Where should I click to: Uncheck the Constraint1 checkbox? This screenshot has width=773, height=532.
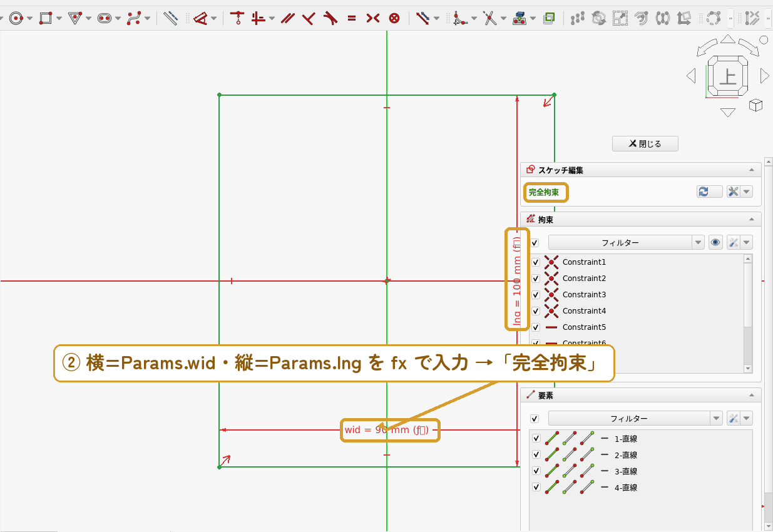[x=536, y=262]
